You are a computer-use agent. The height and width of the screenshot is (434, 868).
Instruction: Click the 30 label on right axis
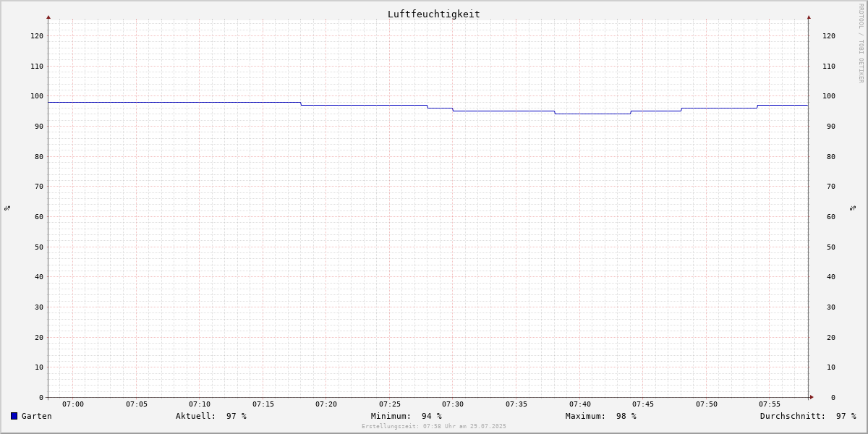pos(831,307)
